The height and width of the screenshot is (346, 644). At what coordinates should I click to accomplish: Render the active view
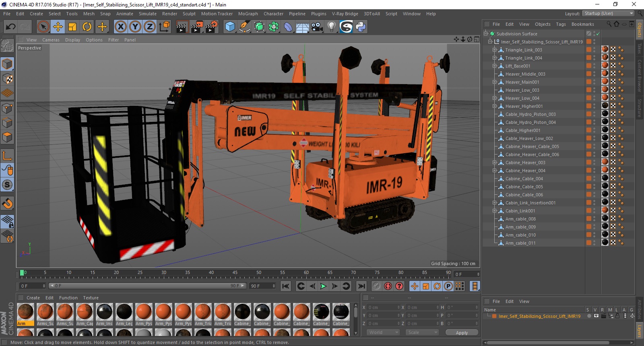(182, 27)
